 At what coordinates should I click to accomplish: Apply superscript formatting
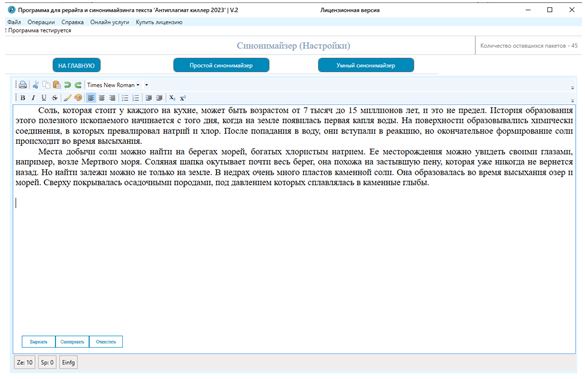click(x=183, y=98)
